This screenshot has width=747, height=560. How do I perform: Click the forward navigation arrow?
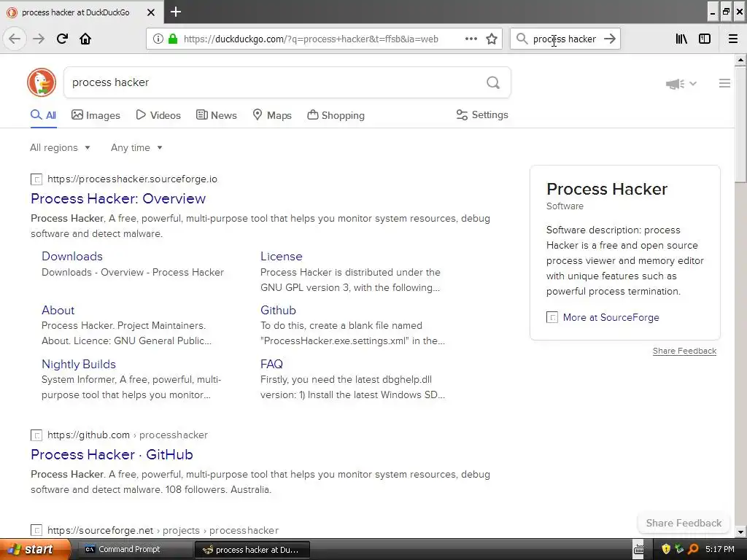click(39, 39)
